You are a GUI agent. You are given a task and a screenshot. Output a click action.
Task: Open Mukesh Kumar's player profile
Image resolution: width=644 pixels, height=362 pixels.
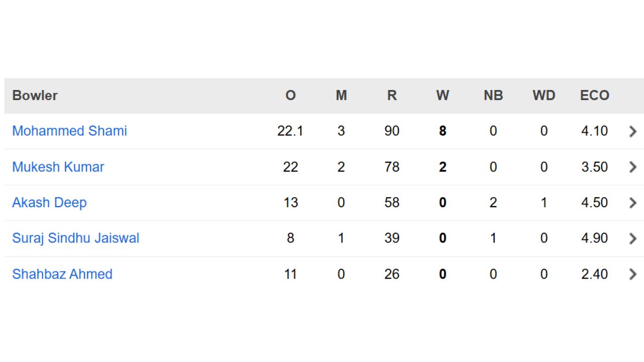pos(58,167)
